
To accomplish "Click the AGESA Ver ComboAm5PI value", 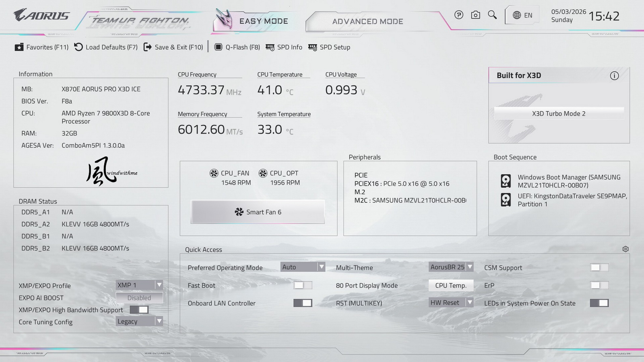I will pyautogui.click(x=93, y=145).
